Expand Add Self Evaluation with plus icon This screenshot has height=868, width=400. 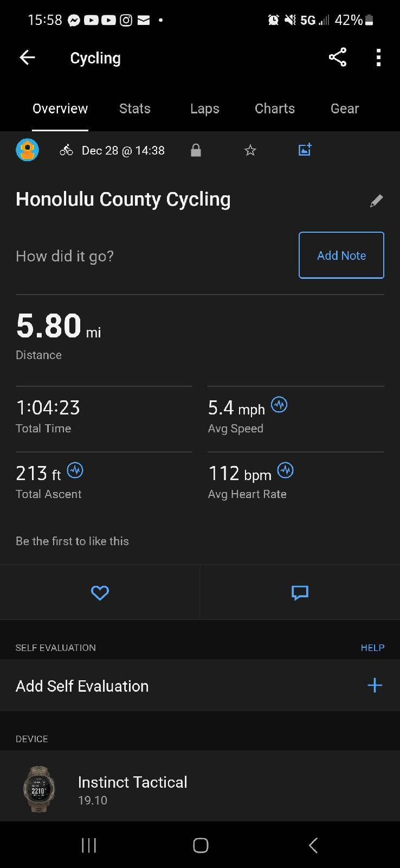(x=375, y=685)
